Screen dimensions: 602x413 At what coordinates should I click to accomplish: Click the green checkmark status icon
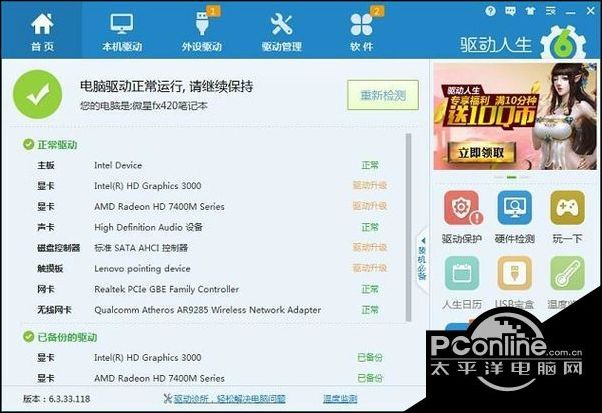click(x=37, y=94)
